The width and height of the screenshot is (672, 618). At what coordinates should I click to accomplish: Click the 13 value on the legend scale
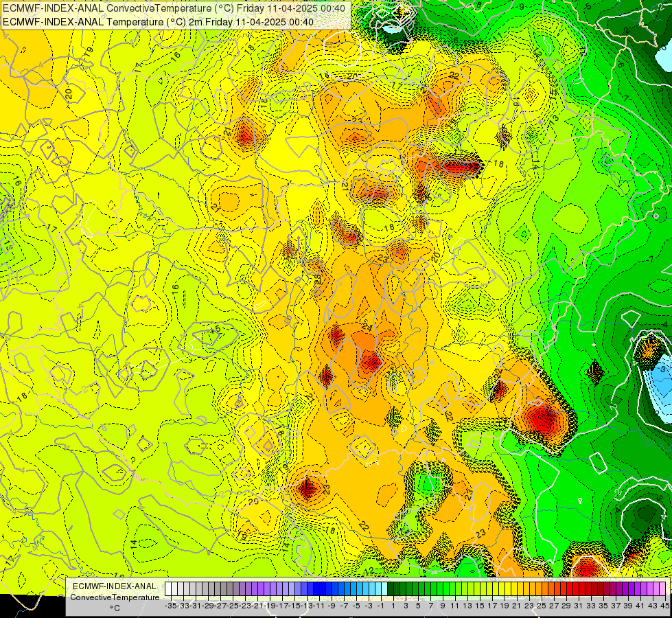click(467, 606)
